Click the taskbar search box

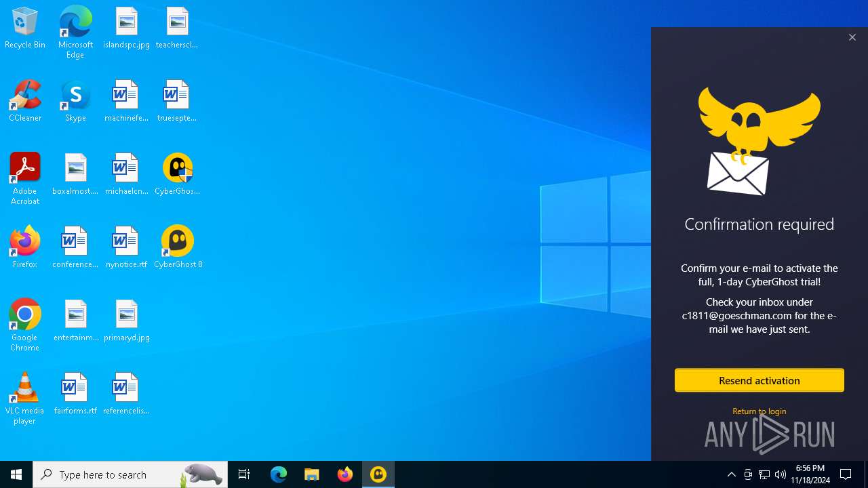click(130, 474)
